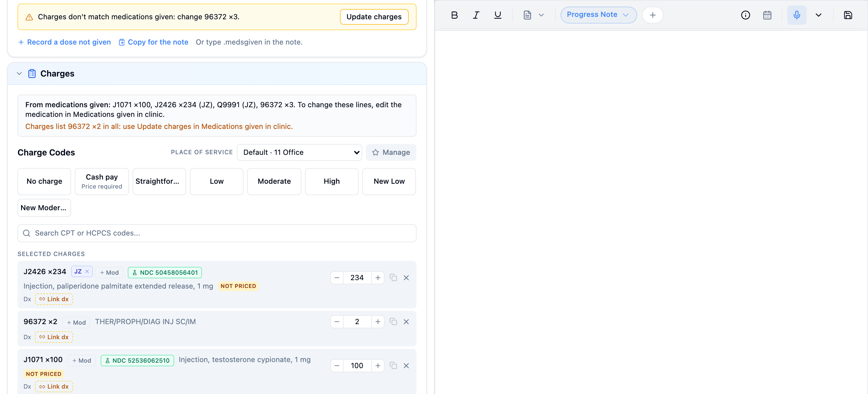Select the Straightforward charge level
Image resolution: width=868 pixels, height=394 pixels.
click(x=159, y=181)
